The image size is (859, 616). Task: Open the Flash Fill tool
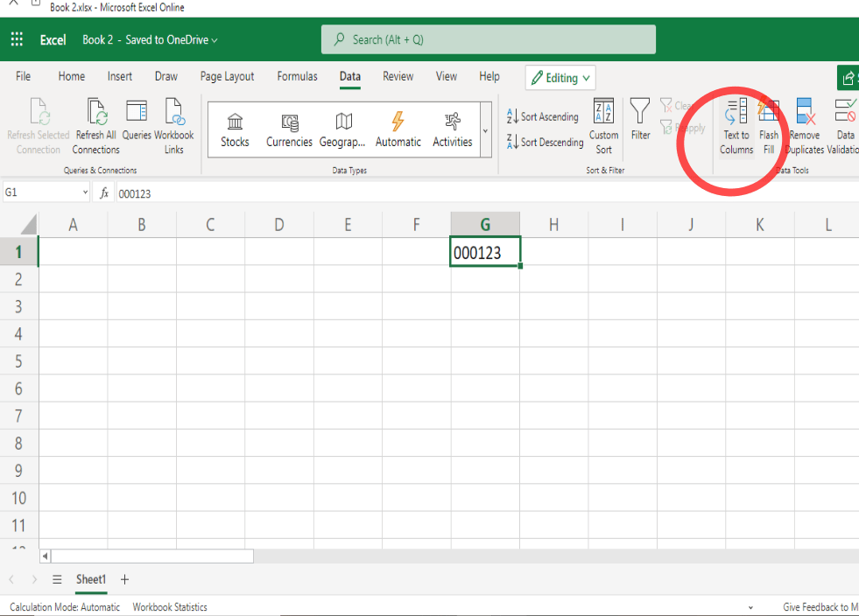(x=769, y=129)
